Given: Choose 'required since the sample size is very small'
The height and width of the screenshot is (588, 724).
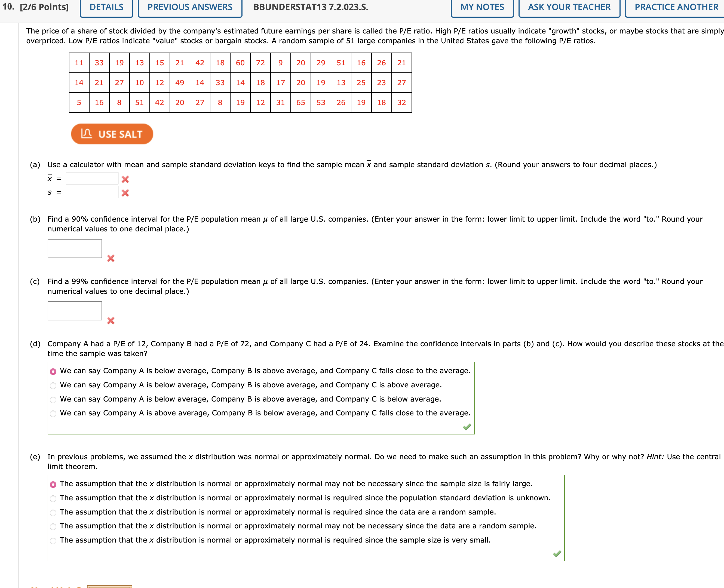Looking at the screenshot, I should [x=53, y=541].
